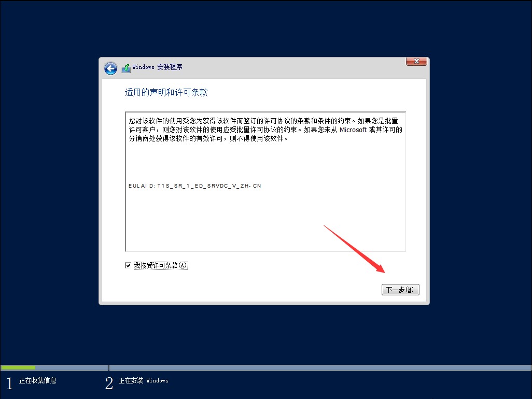The width and height of the screenshot is (532, 399).
Task: Toggle the 我接受许可条款 checkbox box
Action: pos(128,265)
